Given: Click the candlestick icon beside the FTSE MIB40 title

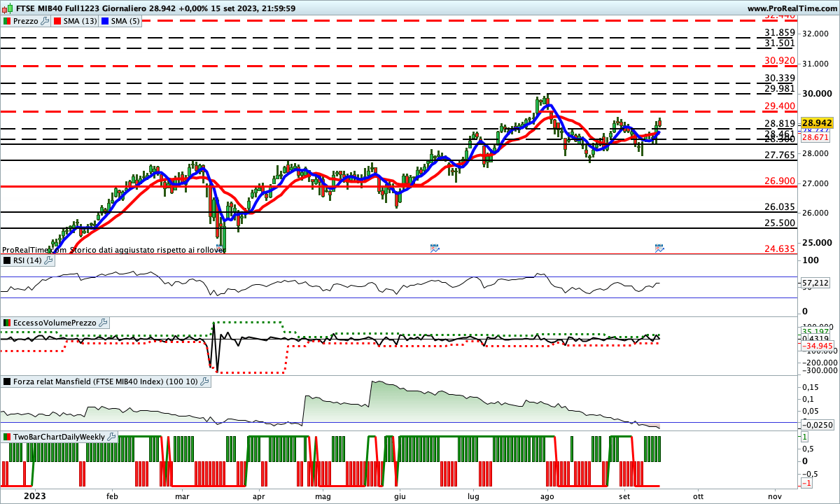Looking at the screenshot, I should [x=6, y=8].
